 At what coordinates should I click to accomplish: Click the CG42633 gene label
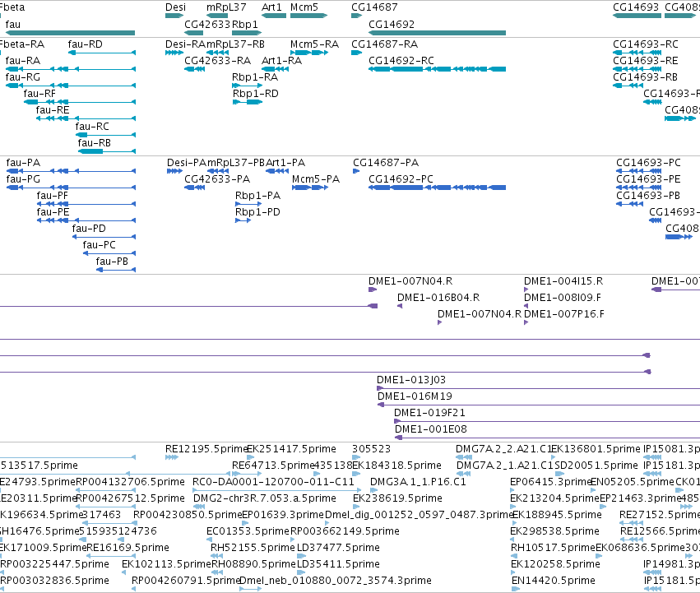[207, 24]
